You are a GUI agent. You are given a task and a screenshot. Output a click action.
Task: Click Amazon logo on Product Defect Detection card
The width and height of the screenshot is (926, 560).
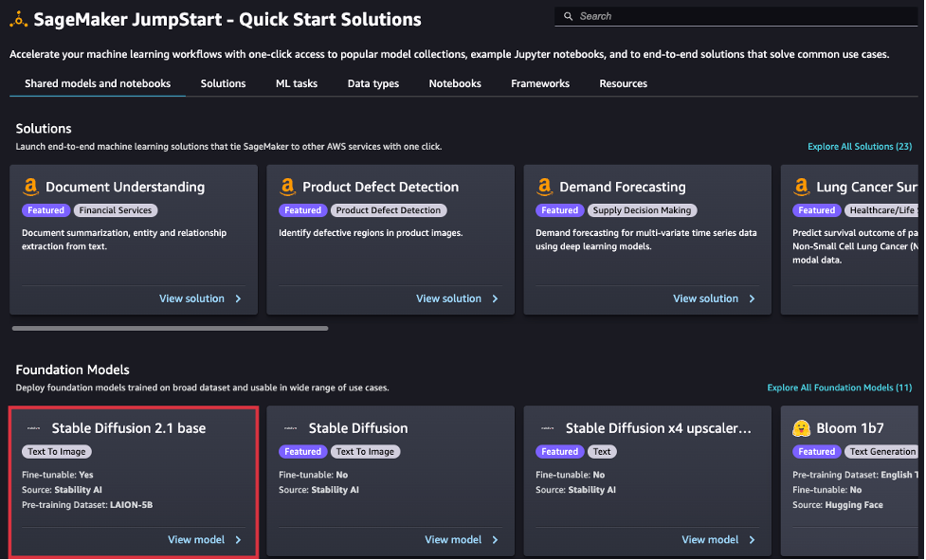pos(288,187)
